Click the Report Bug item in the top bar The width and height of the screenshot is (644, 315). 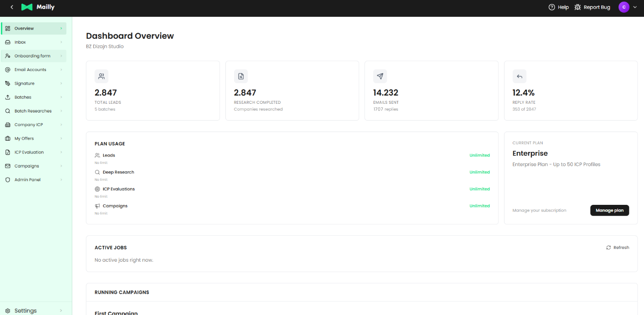tap(592, 7)
